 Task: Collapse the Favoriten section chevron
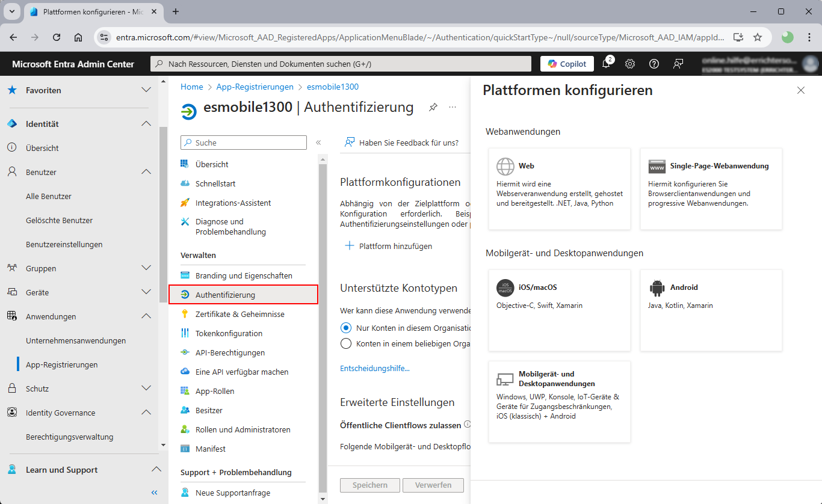[146, 90]
